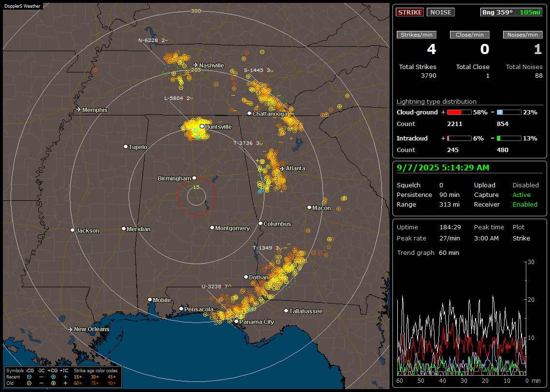
Task: Click the 30+ strike age color code
Action: pyautogui.click(x=95, y=377)
